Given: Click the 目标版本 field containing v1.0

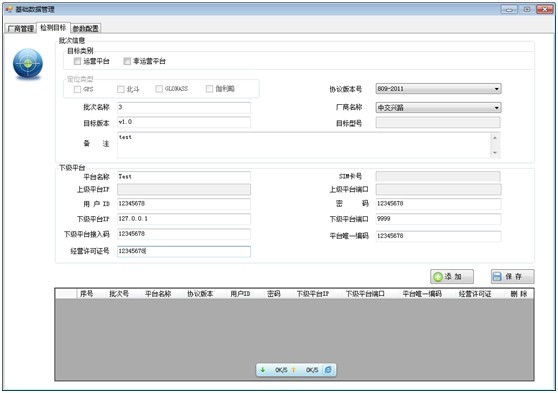Looking at the screenshot, I should coord(184,122).
